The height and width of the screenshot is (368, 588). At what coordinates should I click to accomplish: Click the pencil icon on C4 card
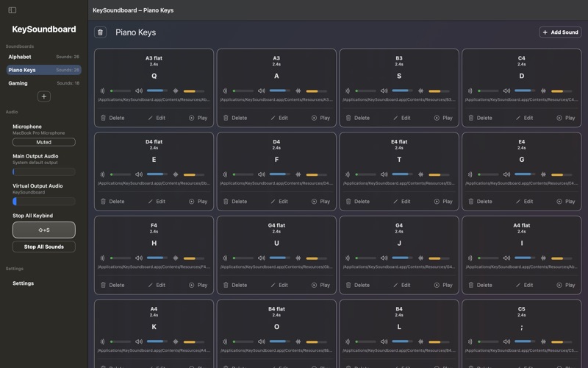point(518,118)
